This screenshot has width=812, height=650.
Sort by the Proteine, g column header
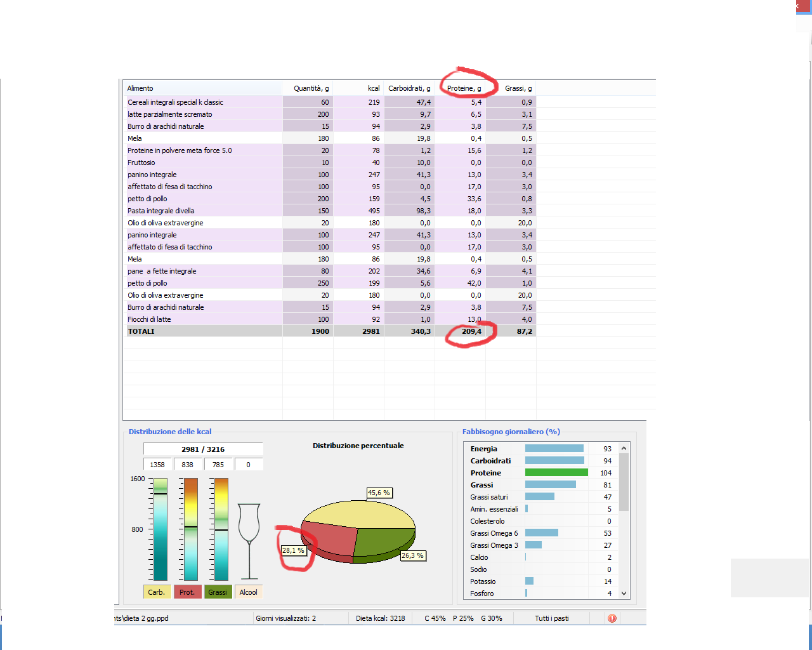pyautogui.click(x=464, y=88)
